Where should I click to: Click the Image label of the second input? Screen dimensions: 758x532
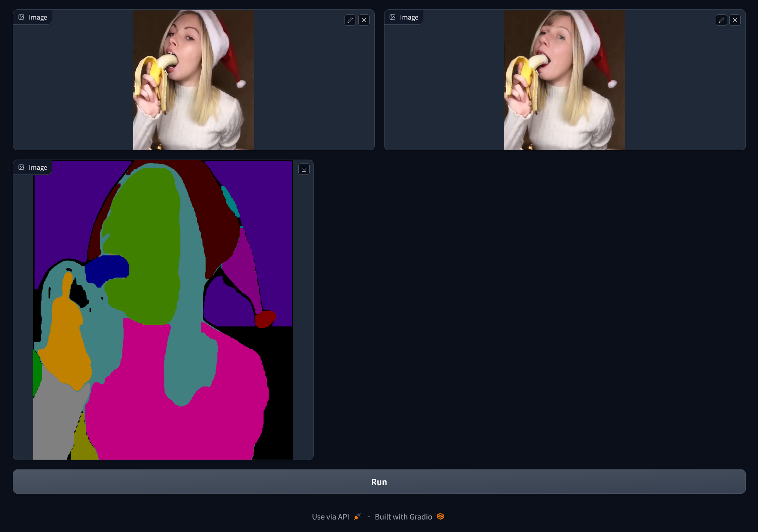(408, 17)
